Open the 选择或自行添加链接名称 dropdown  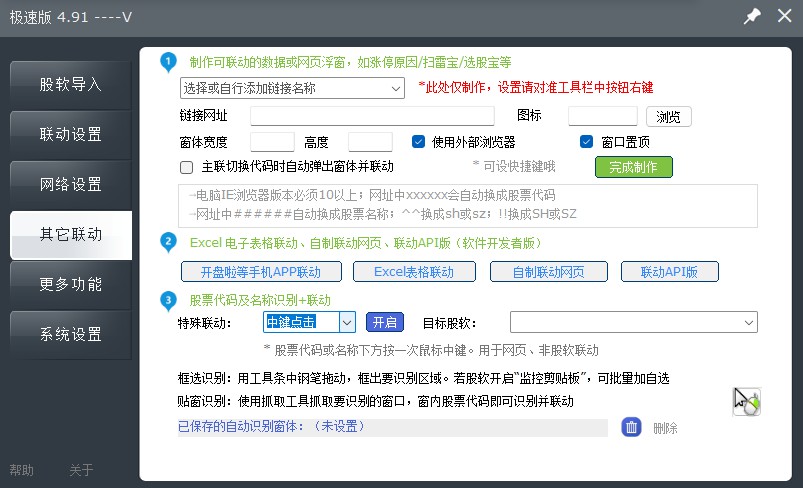coord(292,88)
